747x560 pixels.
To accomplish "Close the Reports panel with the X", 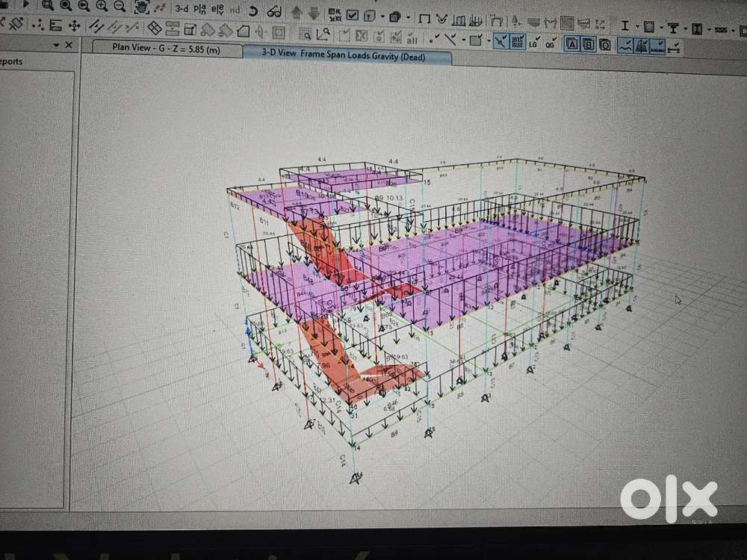I will [69, 46].
